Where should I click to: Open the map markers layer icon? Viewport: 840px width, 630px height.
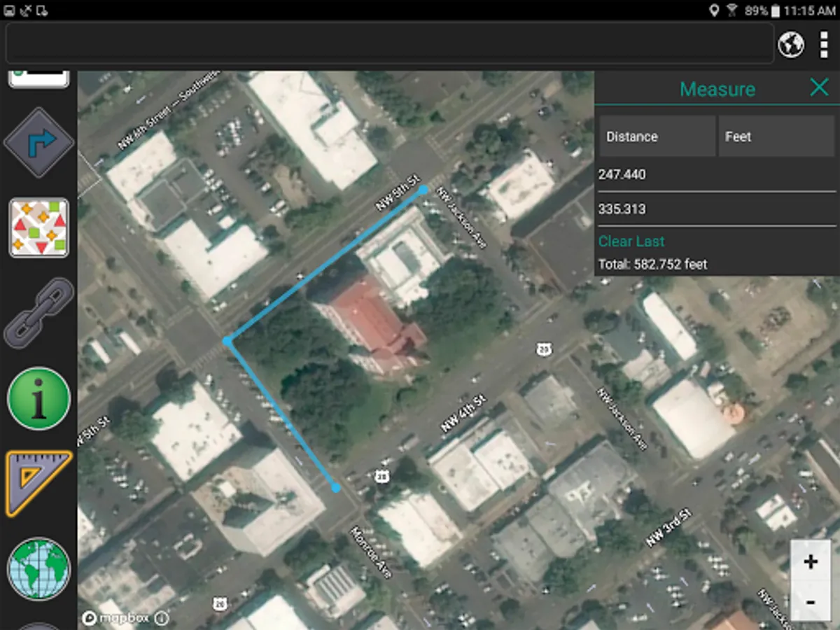coord(39,227)
